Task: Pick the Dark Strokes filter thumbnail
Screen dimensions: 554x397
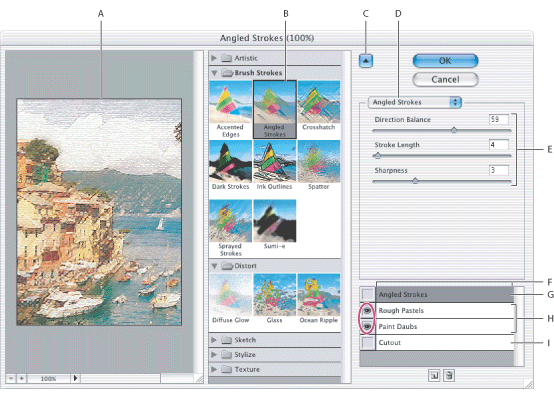Action: tap(230, 161)
